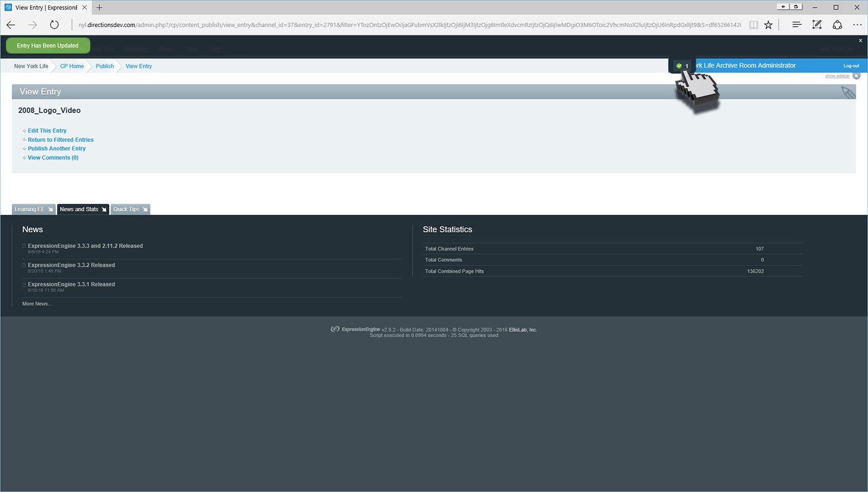
Task: Collapse the News and Stats panel
Action: click(x=83, y=209)
